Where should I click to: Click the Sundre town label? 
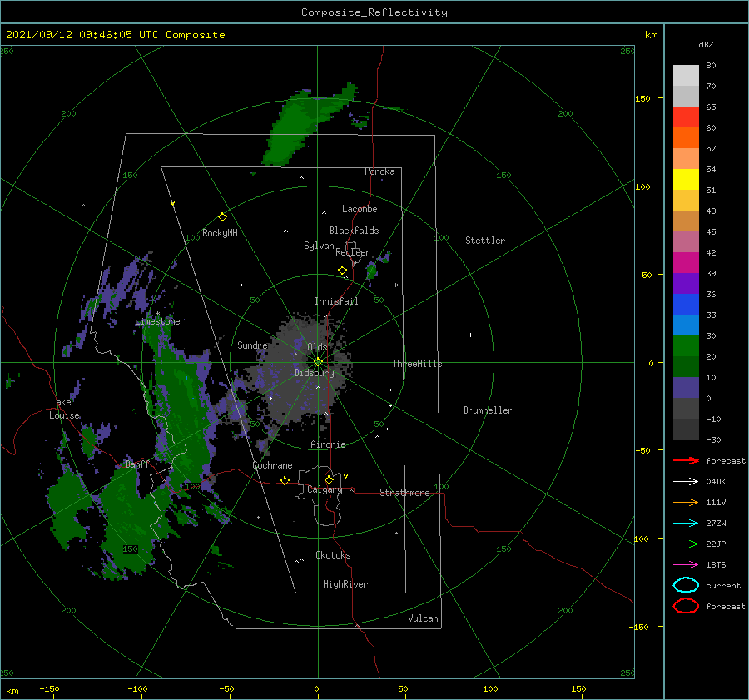(252, 345)
